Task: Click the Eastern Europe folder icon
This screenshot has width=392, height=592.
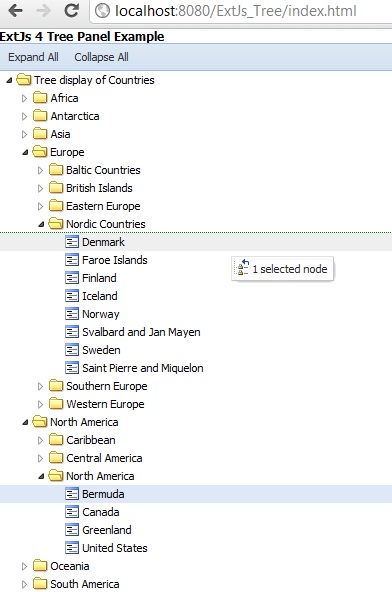Action: 56,206
